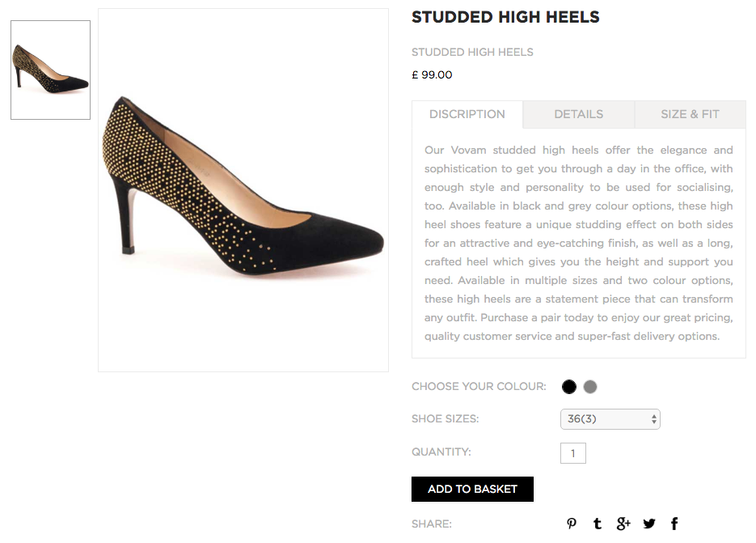Screen dimensions: 756x543
Task: Click the grey STUDDED HIGH HEELS subtitle
Action: 472,52
